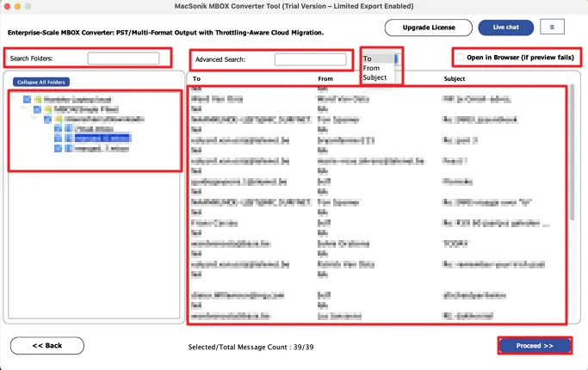Image resolution: width=588 pixels, height=370 pixels.
Task: Click the third-level folder icon in tree
Action: pyautogui.click(x=59, y=120)
